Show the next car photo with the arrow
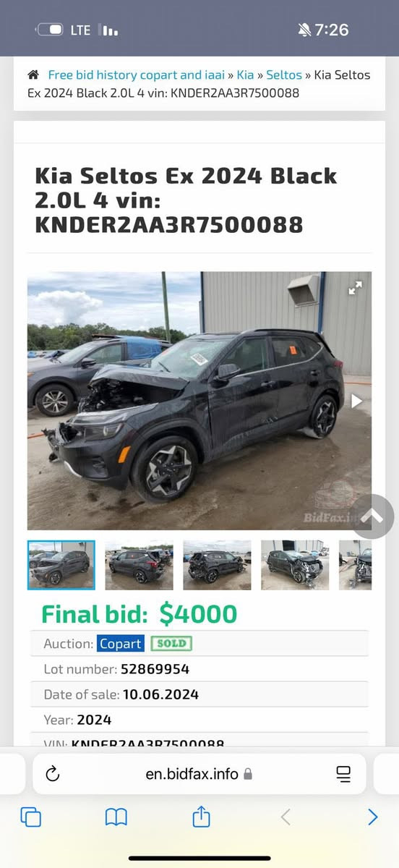399x868 pixels. (x=356, y=401)
